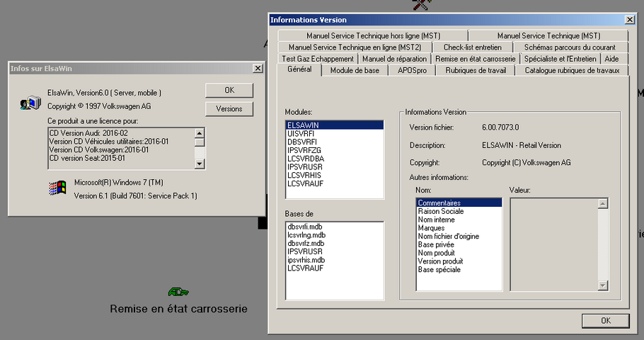This screenshot has width=644, height=340.
Task: Click CD version Seat:2015-01 line
Action: click(x=87, y=158)
